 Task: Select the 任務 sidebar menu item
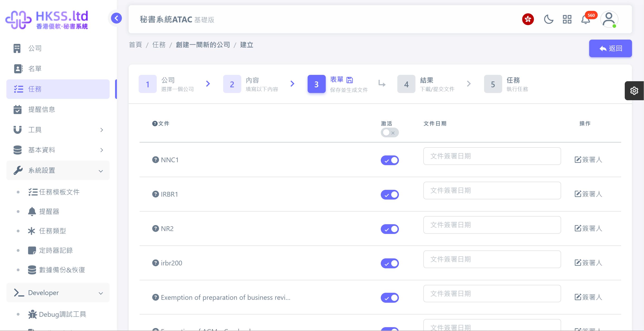point(58,89)
